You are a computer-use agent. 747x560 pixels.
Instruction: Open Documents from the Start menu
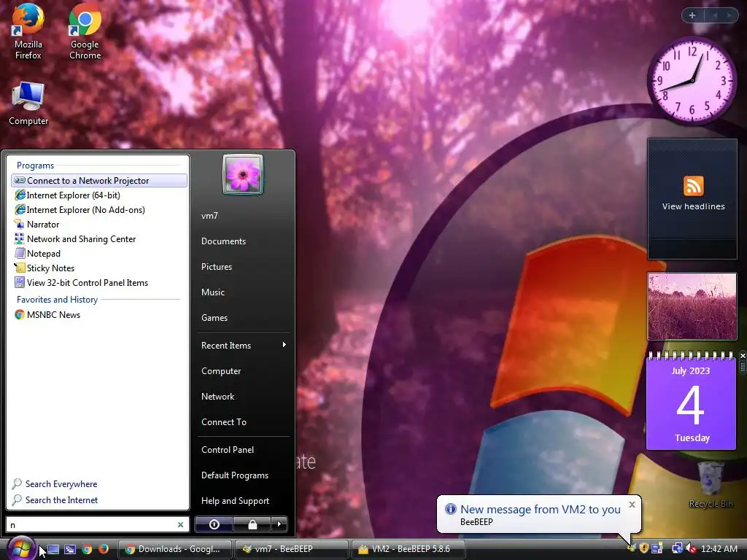(x=243, y=241)
